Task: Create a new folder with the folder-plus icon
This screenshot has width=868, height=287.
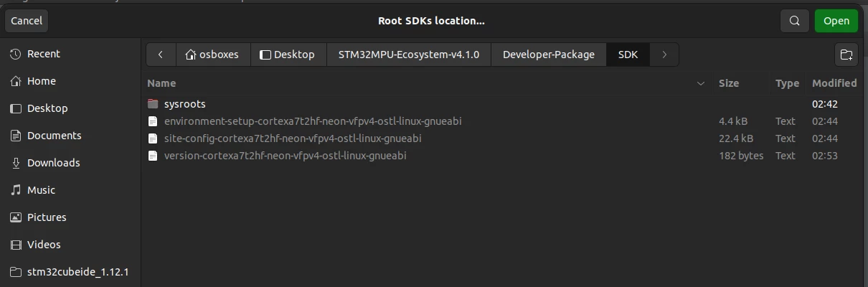Action: point(846,55)
